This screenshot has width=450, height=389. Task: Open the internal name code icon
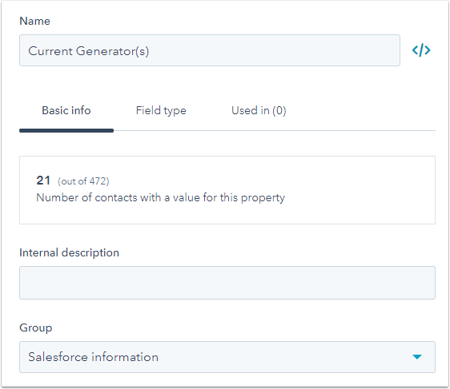click(x=421, y=50)
